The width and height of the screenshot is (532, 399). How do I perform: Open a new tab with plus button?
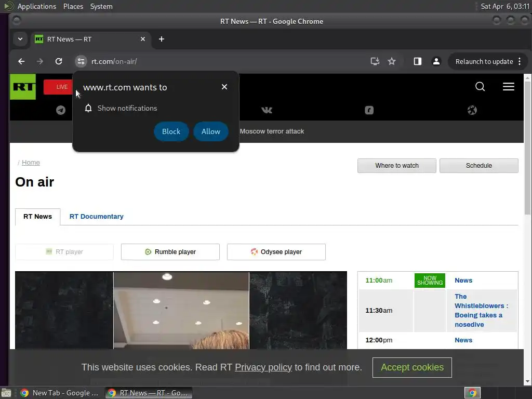[x=162, y=39]
